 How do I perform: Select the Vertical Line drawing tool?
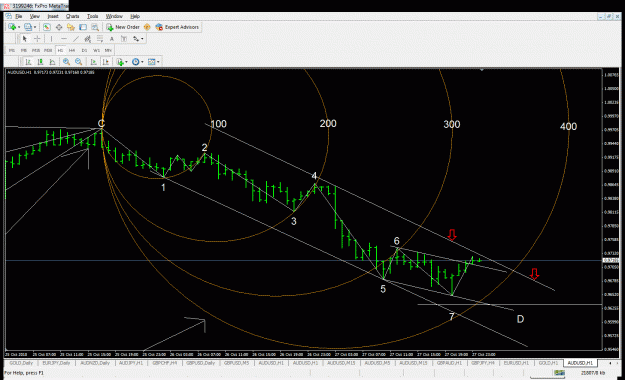tap(51, 39)
